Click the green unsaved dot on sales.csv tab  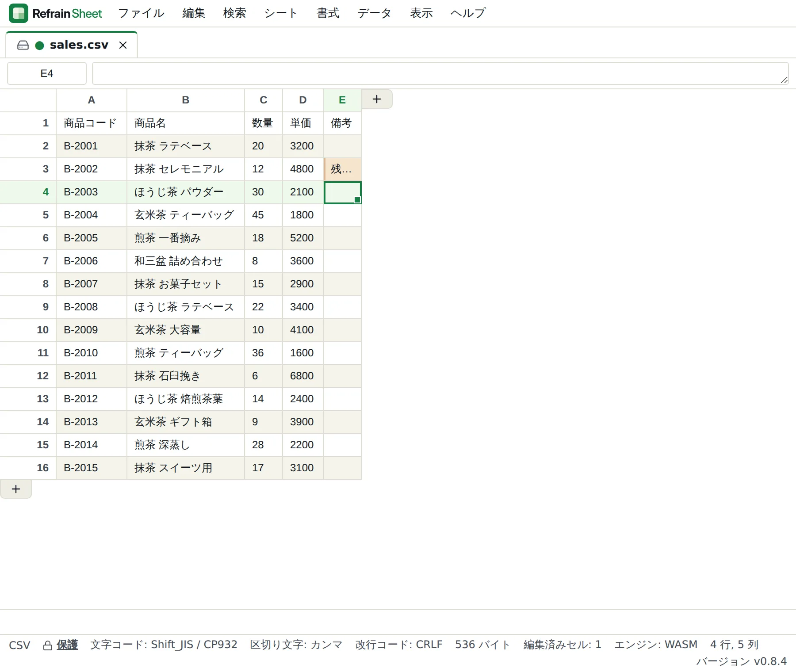tap(39, 45)
